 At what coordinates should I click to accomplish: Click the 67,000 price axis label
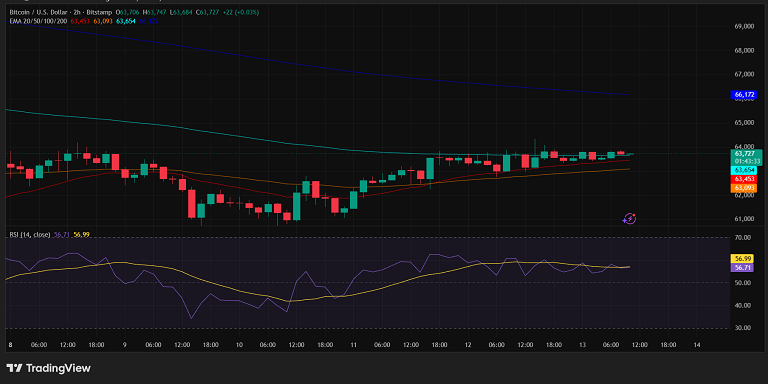pyautogui.click(x=744, y=74)
